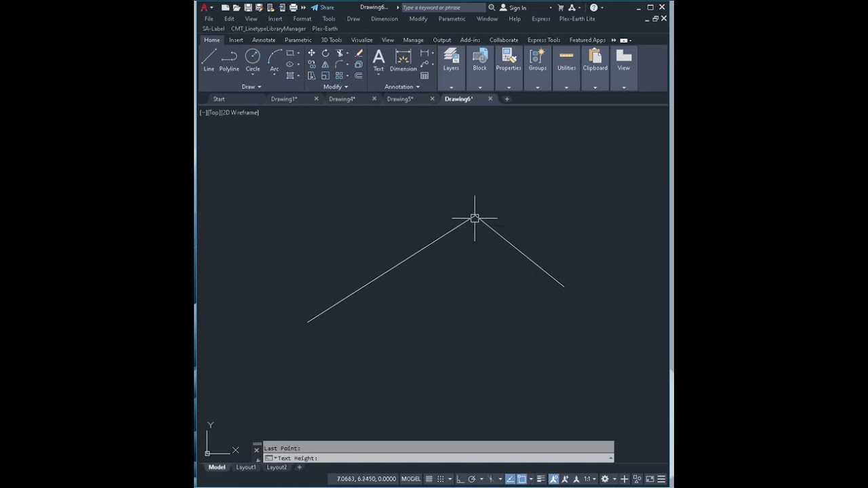
Task: Expand the Layers panel arrow
Action: [x=451, y=87]
